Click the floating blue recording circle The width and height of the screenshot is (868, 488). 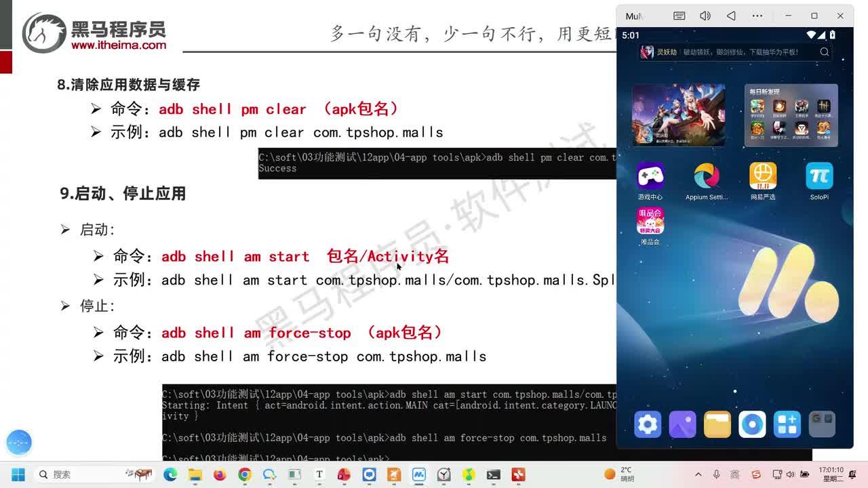pyautogui.click(x=19, y=443)
